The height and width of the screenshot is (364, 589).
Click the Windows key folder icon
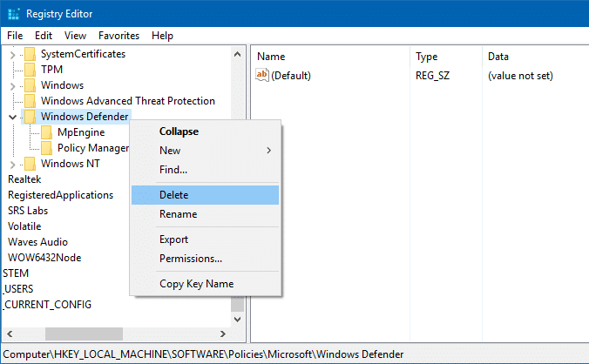tap(30, 85)
